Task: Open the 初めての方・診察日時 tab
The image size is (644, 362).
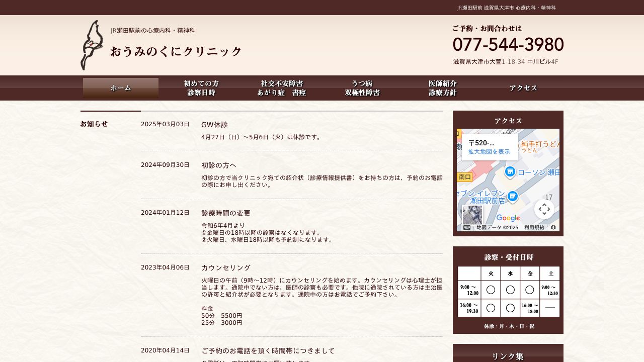Action: pos(201,88)
